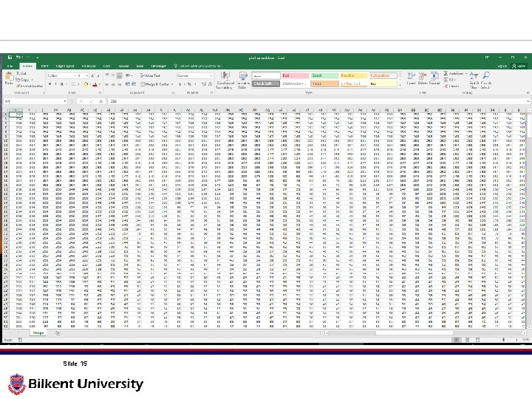Expand the cell styles gallery
532x399 pixels.
(x=400, y=85)
